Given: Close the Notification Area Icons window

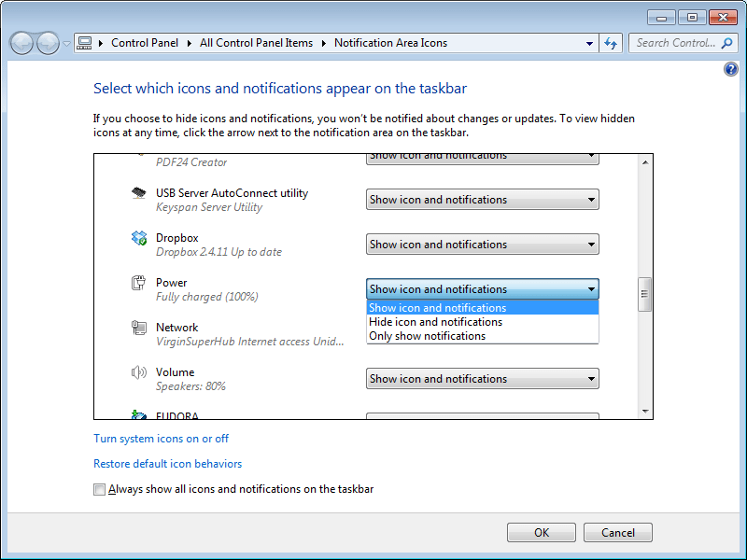Looking at the screenshot, I should pyautogui.click(x=723, y=18).
